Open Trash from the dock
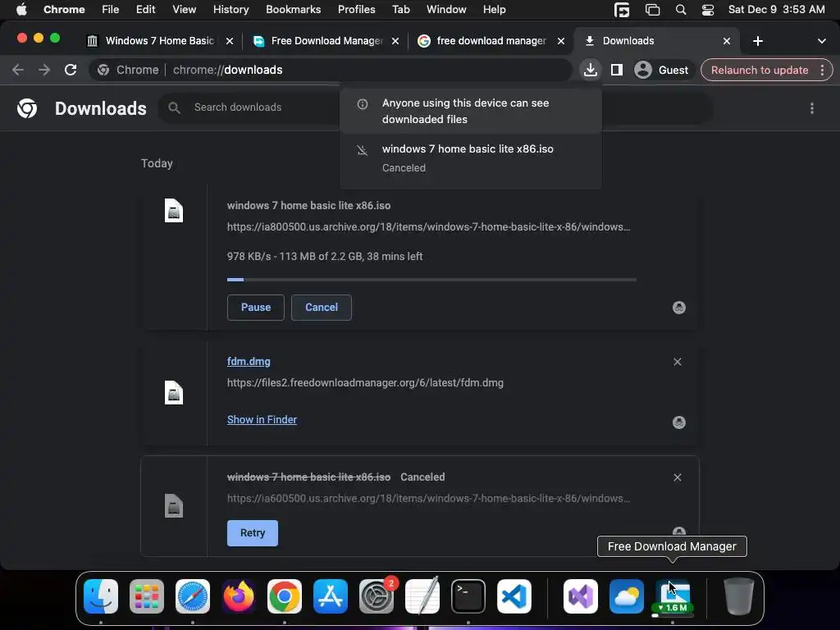The height and width of the screenshot is (630, 840). tap(739, 596)
